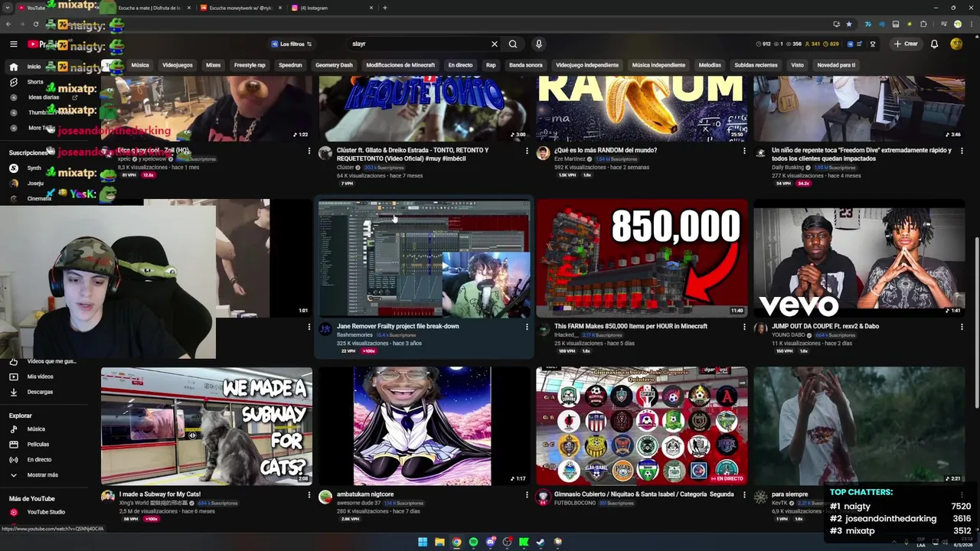Screen dimensions: 980x551
Task: Select the 'Subidas recientes' chip
Action: pyautogui.click(x=756, y=65)
